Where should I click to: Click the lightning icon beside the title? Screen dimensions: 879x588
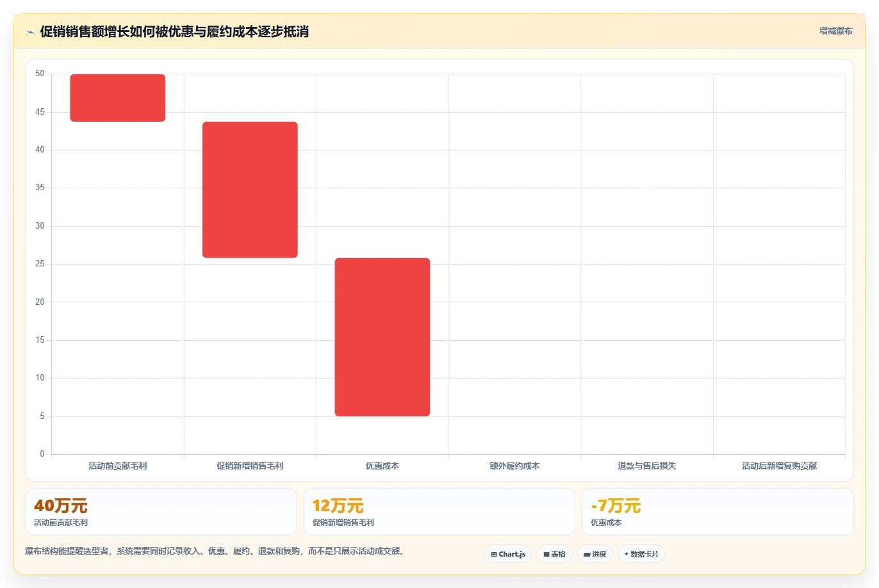tap(30, 32)
